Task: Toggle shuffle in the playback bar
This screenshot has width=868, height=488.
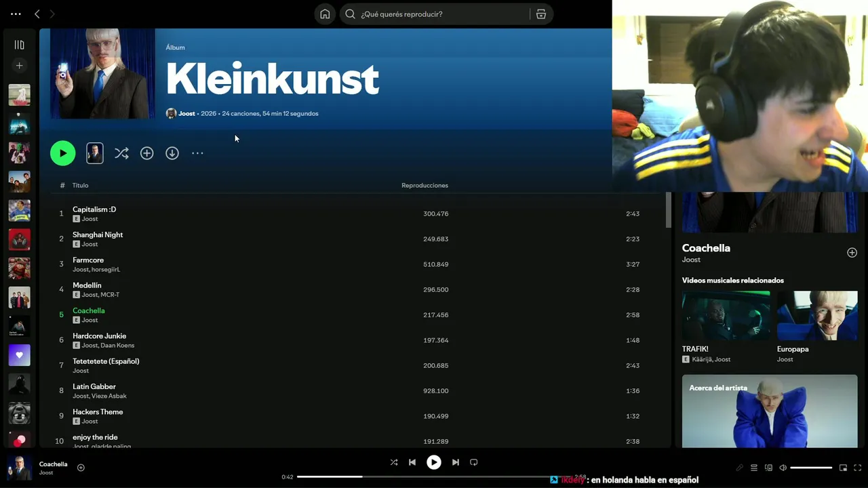Action: [394, 462]
